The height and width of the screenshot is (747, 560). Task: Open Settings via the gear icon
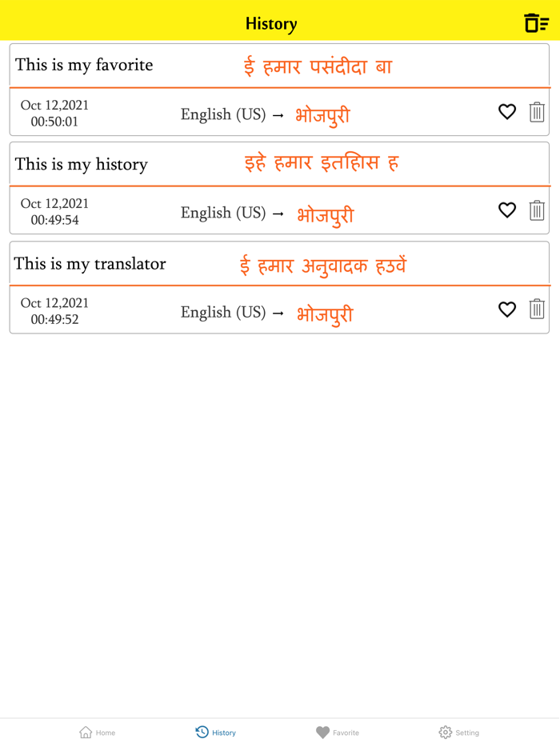tap(446, 731)
